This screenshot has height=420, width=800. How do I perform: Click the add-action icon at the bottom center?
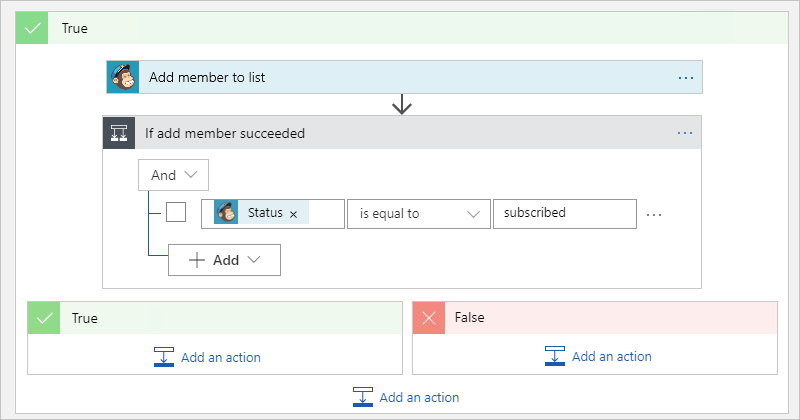[x=363, y=397]
